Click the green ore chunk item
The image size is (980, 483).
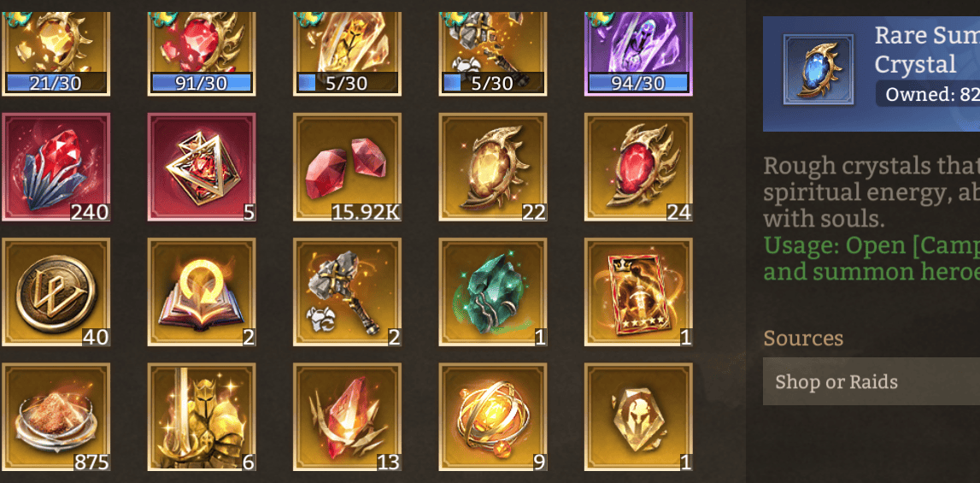tap(493, 292)
